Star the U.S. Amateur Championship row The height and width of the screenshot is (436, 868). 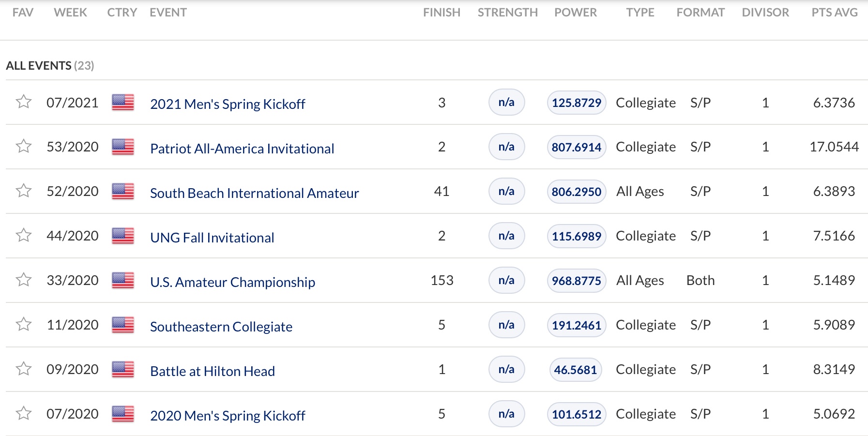[24, 280]
